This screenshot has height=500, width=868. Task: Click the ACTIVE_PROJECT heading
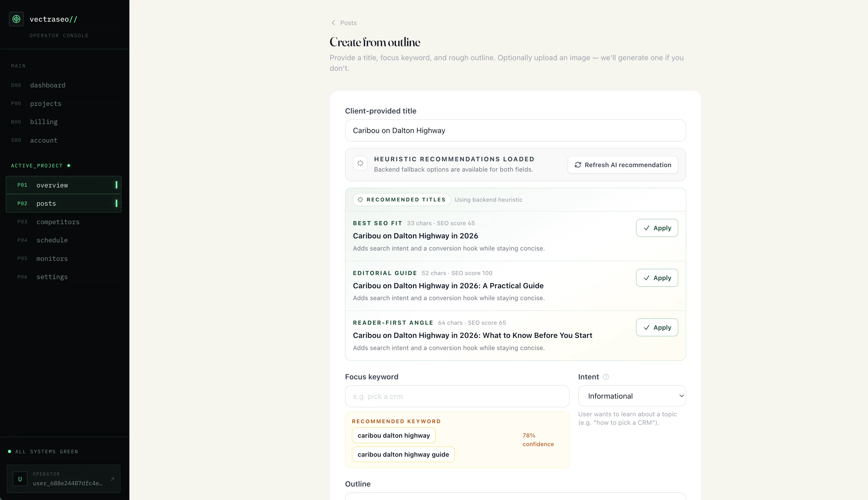coord(37,166)
